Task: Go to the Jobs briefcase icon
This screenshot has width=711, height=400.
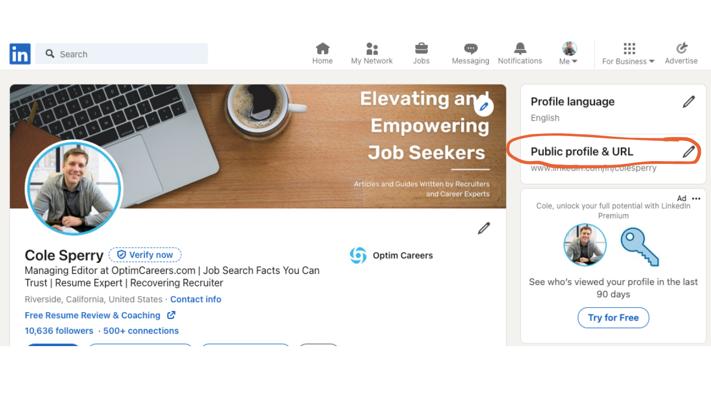Action: pyautogui.click(x=421, y=48)
